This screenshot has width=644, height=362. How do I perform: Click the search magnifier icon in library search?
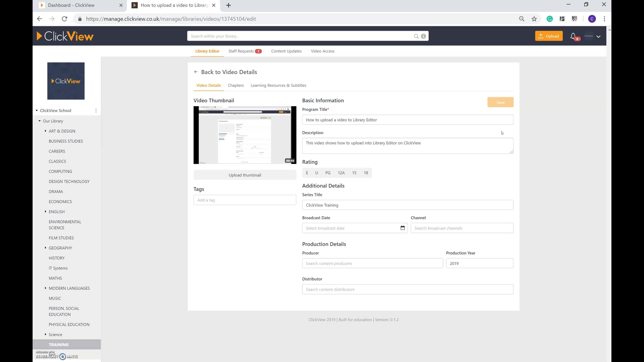point(416,36)
